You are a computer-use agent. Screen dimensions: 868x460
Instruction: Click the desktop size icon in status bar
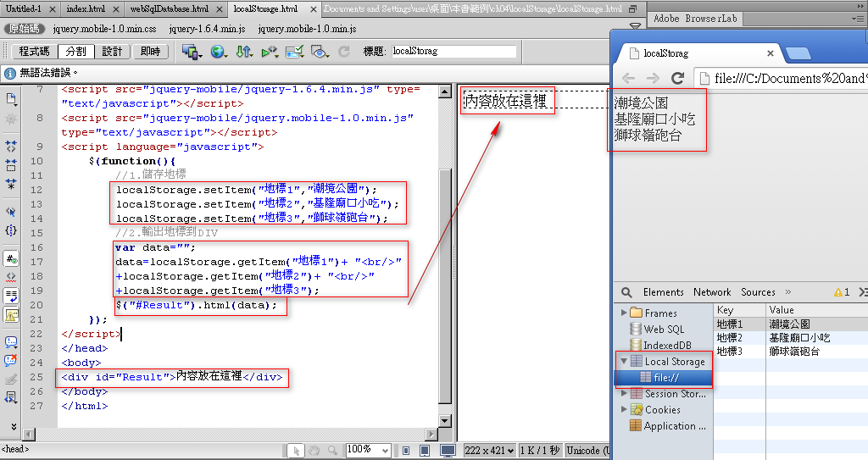pyautogui.click(x=448, y=451)
